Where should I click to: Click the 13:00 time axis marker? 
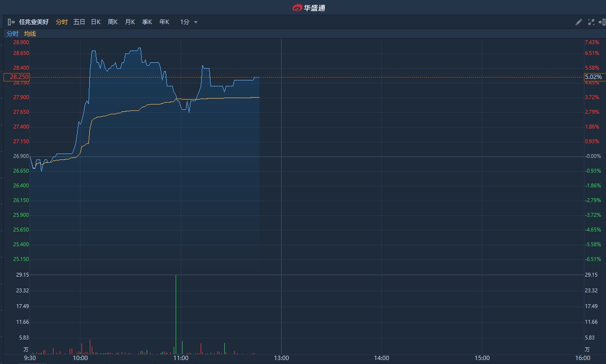281,358
